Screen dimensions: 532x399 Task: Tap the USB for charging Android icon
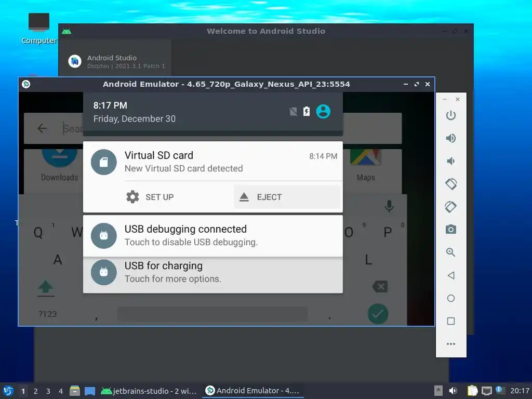click(104, 272)
